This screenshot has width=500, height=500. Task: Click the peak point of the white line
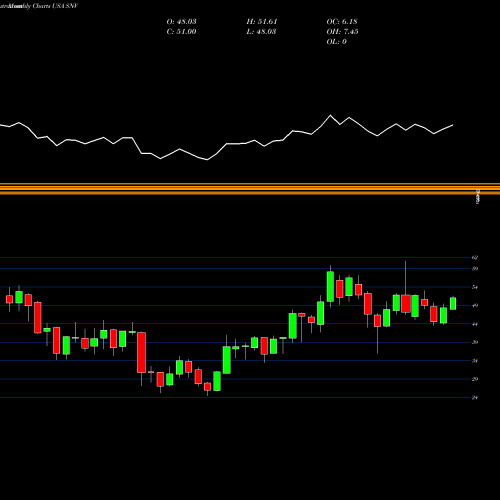(x=331, y=115)
